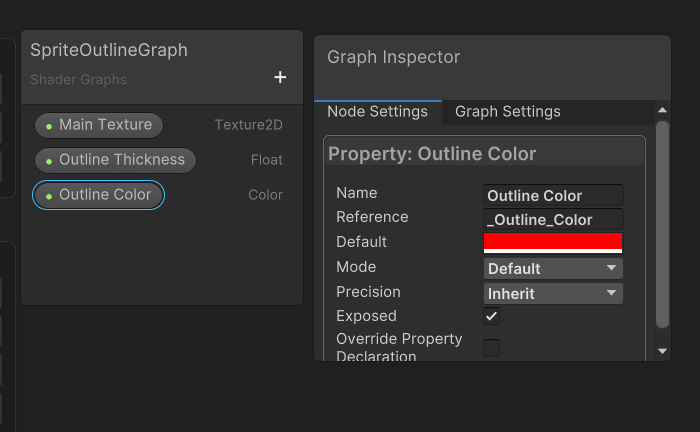Click the plus icon to add a property
This screenshot has width=700, height=432.
click(280, 78)
